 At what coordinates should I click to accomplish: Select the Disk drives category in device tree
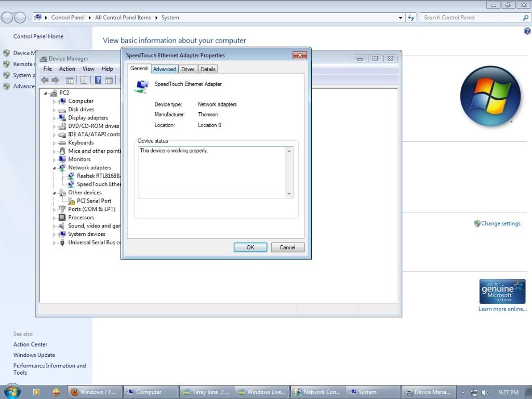[81, 109]
